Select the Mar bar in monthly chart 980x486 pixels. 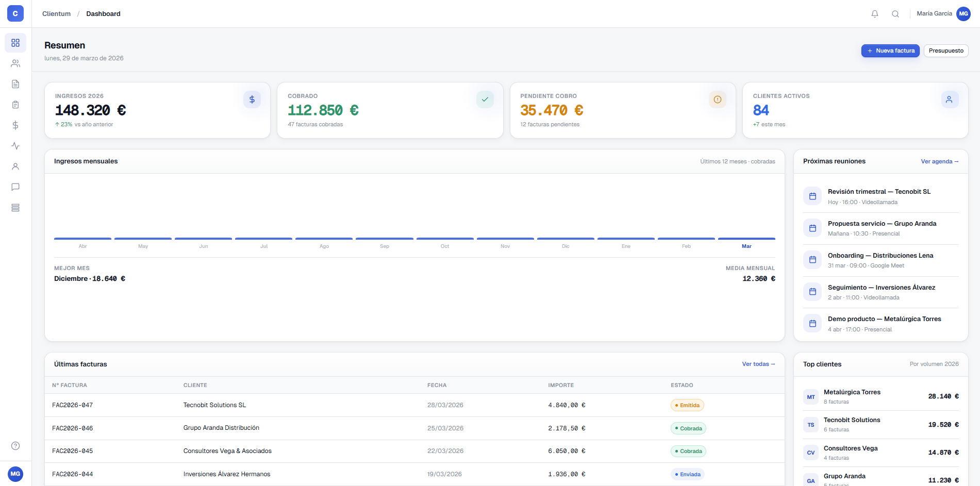pyautogui.click(x=746, y=239)
